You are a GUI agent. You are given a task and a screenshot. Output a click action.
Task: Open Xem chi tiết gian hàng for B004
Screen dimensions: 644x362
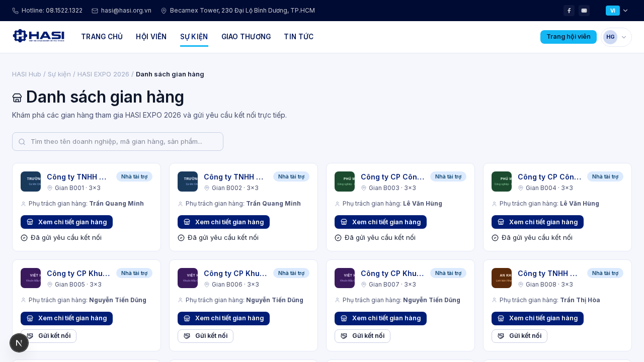click(537, 222)
